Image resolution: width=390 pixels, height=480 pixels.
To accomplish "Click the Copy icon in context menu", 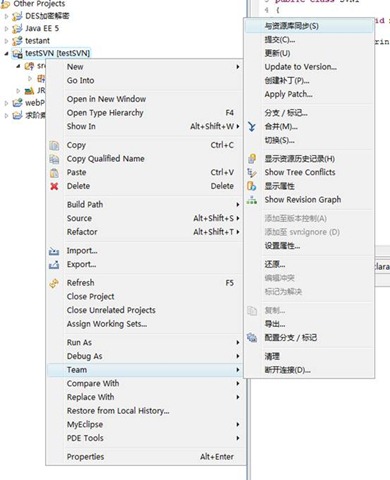I will pyautogui.click(x=54, y=146).
